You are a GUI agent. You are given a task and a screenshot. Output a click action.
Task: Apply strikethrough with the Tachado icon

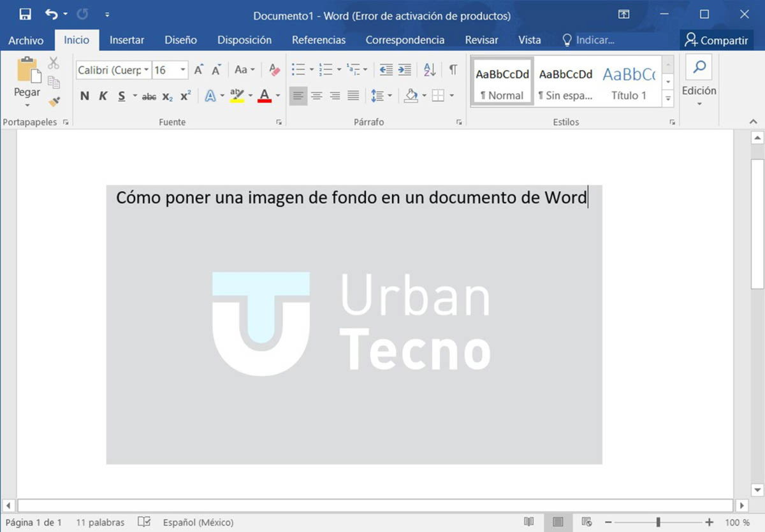pyautogui.click(x=149, y=96)
